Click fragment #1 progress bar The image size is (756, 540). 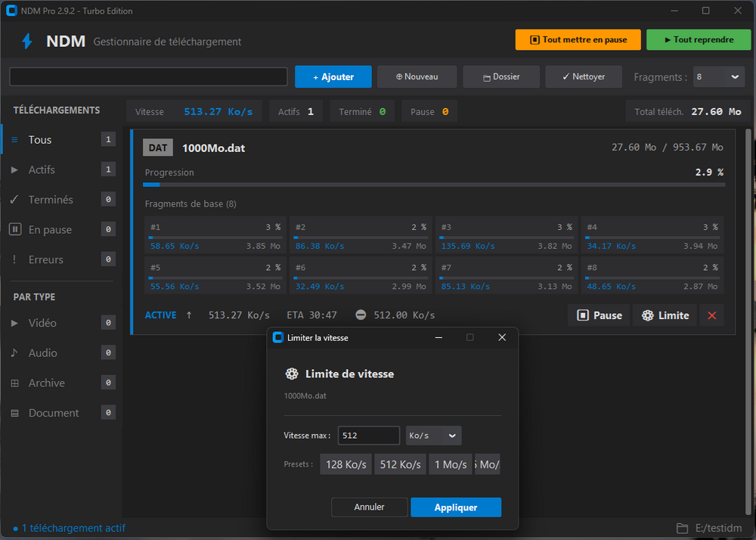[x=215, y=237]
